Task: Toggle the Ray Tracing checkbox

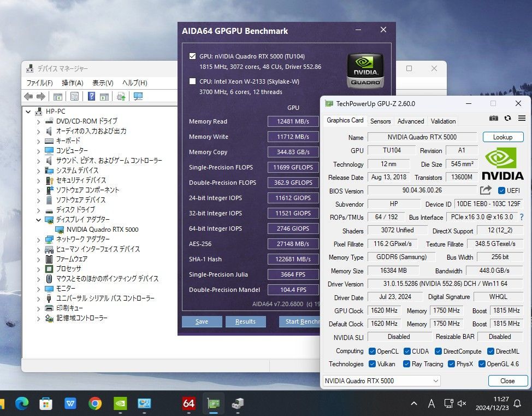Action: pyautogui.click(x=406, y=364)
